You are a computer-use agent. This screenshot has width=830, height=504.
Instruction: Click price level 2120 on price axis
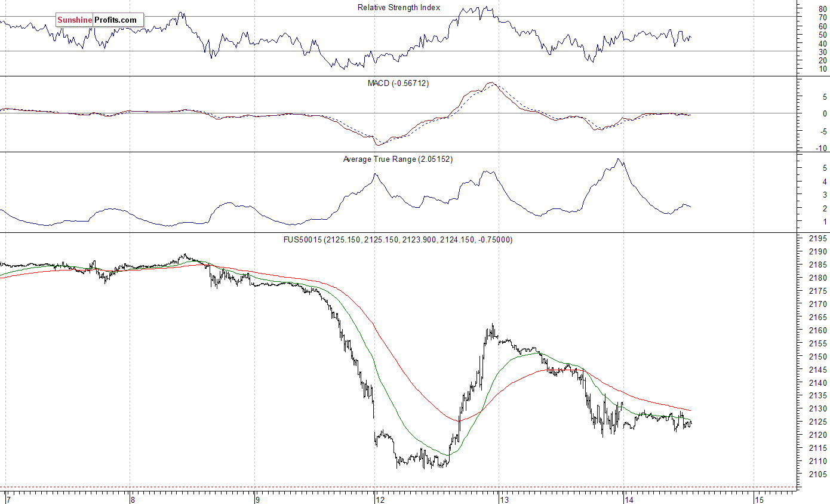[x=818, y=435]
